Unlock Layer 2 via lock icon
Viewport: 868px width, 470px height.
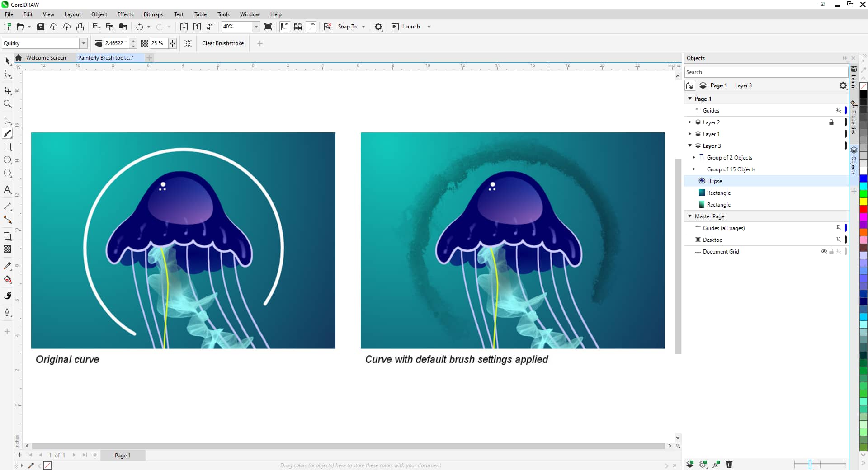click(831, 122)
